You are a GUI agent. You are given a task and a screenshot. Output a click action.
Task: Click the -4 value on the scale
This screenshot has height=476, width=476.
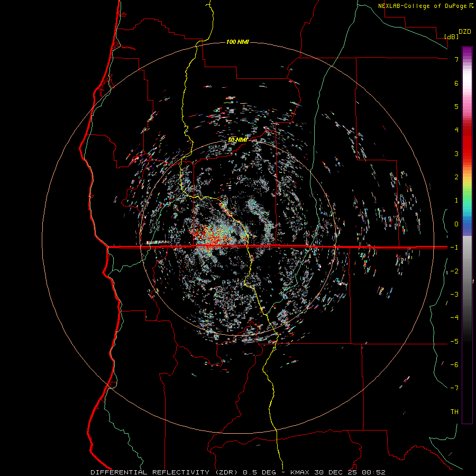point(454,318)
